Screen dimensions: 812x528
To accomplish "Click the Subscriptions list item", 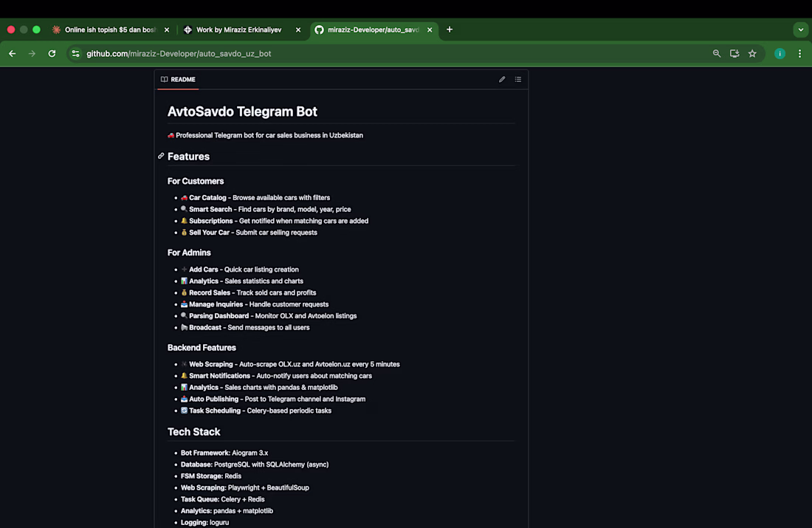I will [x=275, y=221].
